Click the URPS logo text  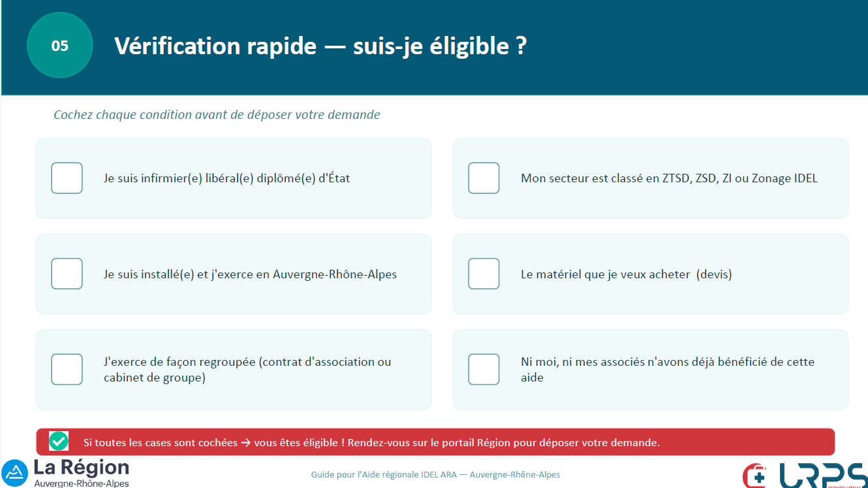[823, 476]
